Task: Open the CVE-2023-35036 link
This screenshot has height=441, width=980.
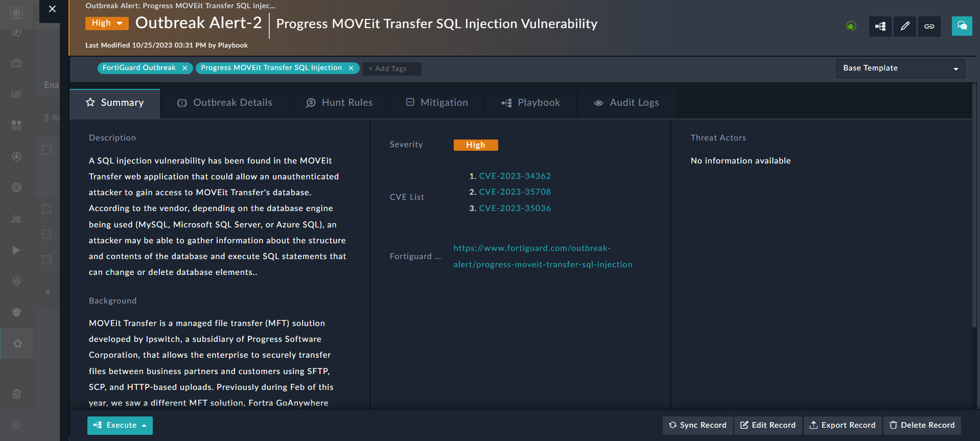Action: tap(515, 208)
